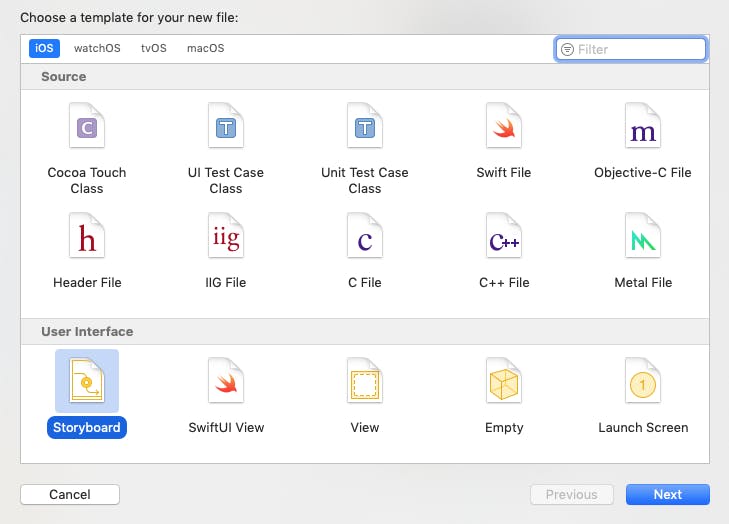
Task: Switch to the iOS platform tab
Action: 44,48
